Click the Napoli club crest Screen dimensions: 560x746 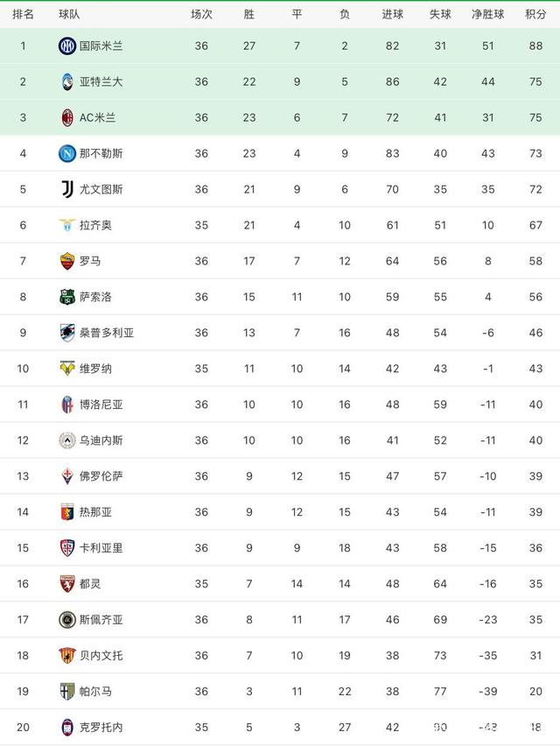67,153
